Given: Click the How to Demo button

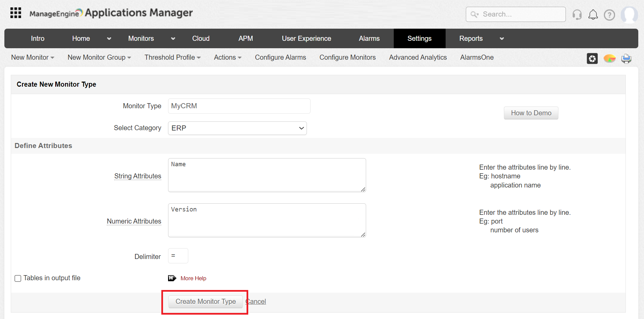Looking at the screenshot, I should pyautogui.click(x=531, y=113).
